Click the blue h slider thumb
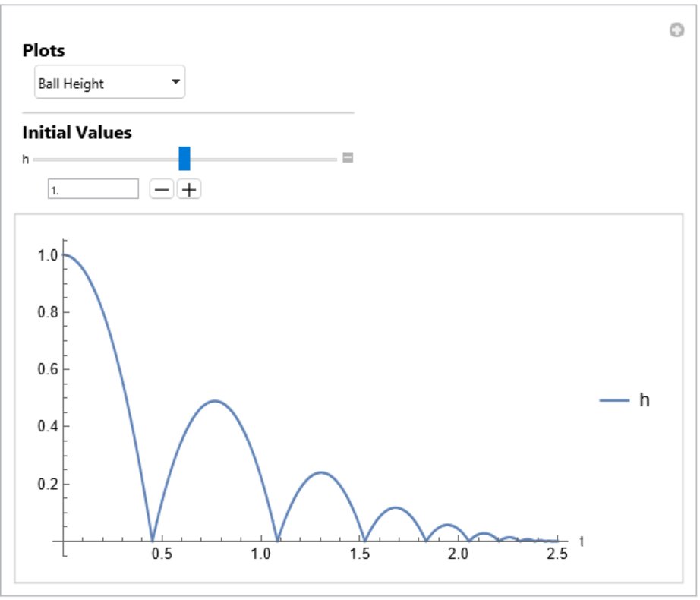700x600 pixels. click(x=184, y=158)
